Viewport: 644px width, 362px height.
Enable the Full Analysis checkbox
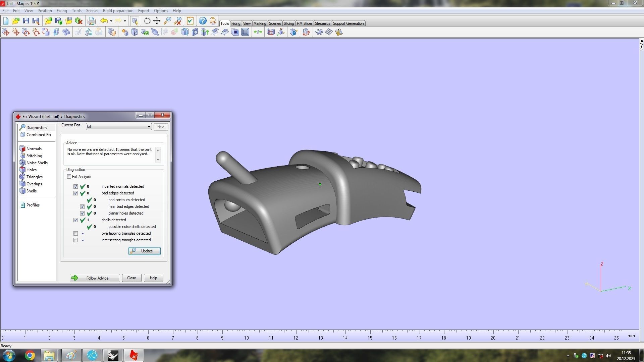(x=69, y=177)
